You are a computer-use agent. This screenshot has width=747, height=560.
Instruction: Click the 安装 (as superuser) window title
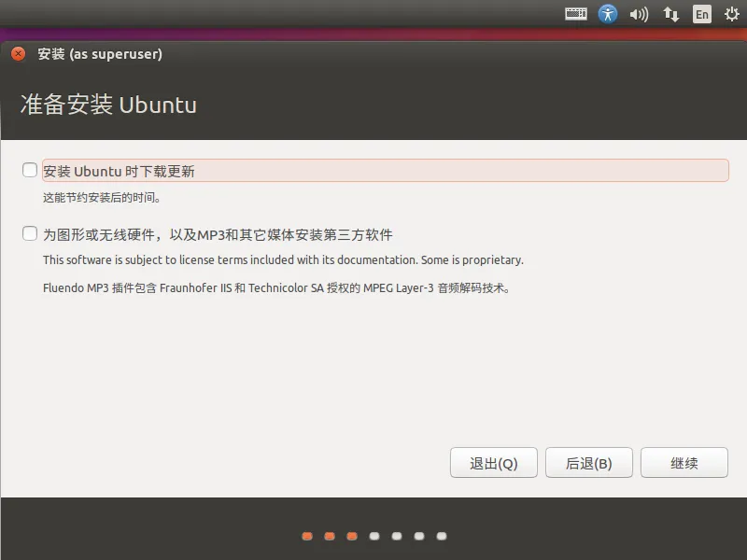click(100, 54)
